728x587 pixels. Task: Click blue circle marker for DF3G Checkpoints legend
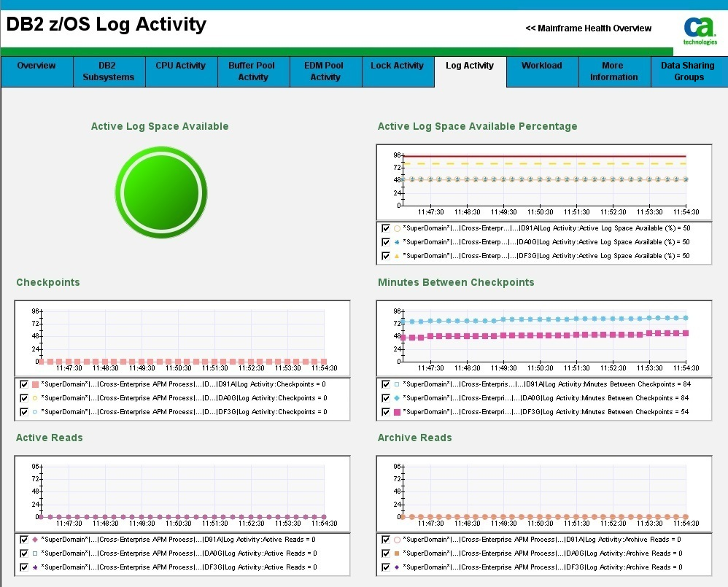[35, 412]
